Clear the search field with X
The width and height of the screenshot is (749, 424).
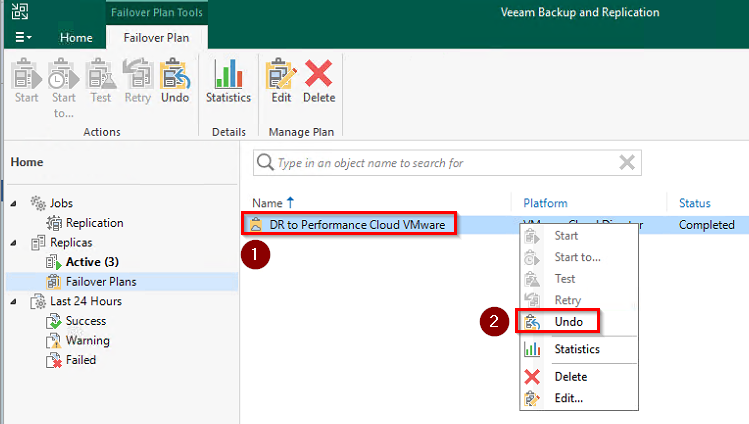tap(627, 163)
